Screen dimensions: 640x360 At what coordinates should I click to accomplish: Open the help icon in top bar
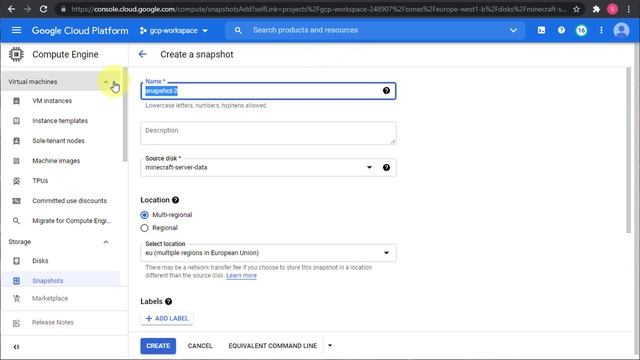pos(561,30)
